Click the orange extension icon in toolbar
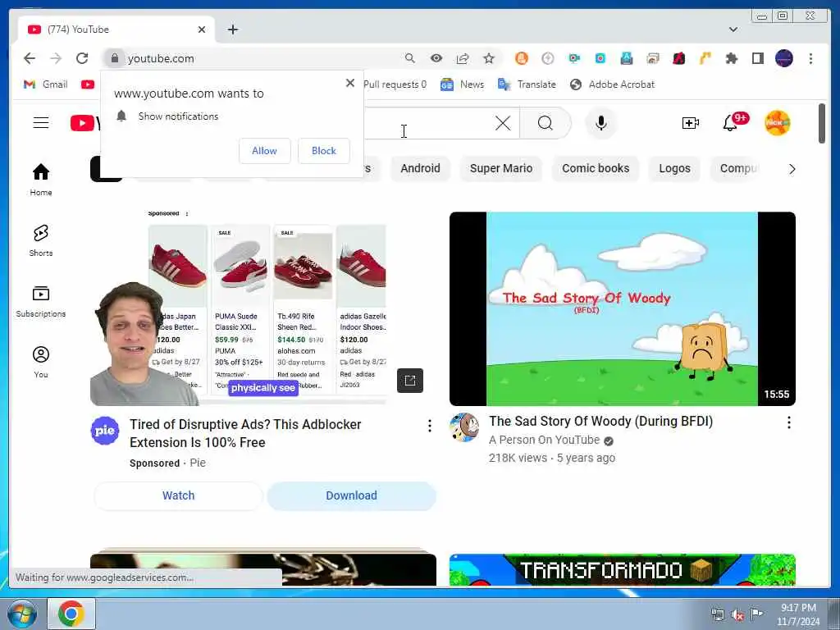Screen dimensions: 840x630 coord(521,58)
